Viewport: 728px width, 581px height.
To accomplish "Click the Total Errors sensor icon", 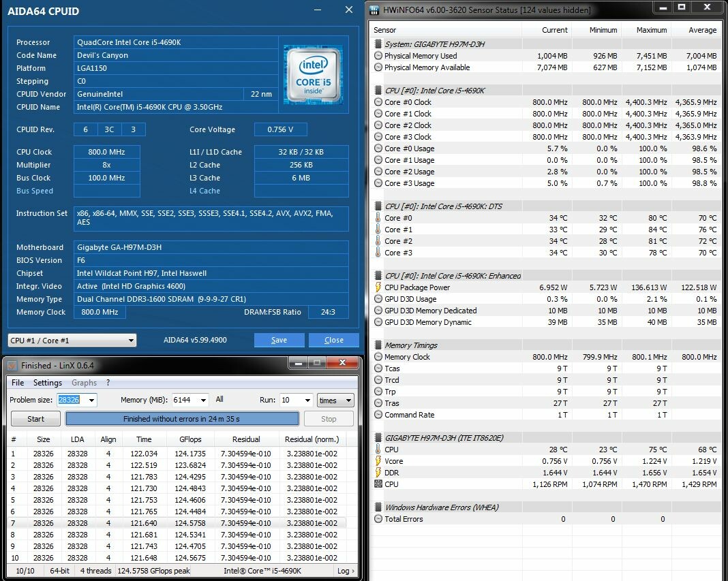I will point(378,519).
